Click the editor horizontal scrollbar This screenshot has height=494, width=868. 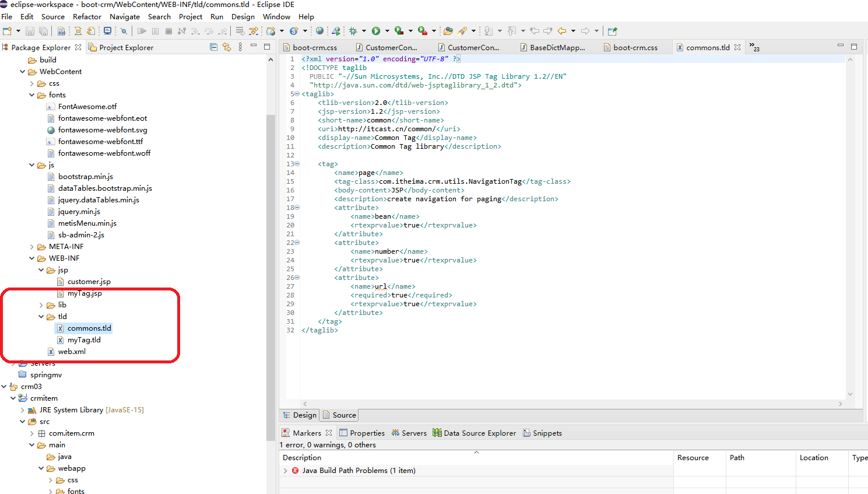click(572, 404)
